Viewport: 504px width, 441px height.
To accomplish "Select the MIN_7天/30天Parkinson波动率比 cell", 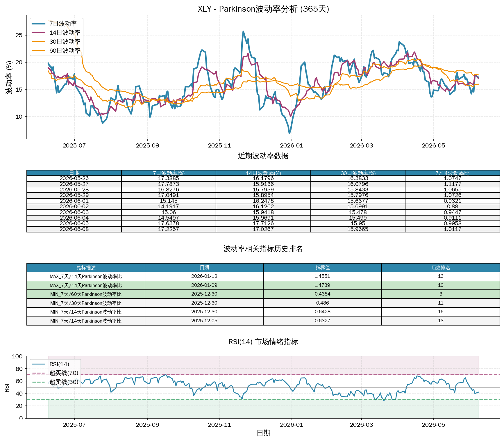I will [x=86, y=303].
